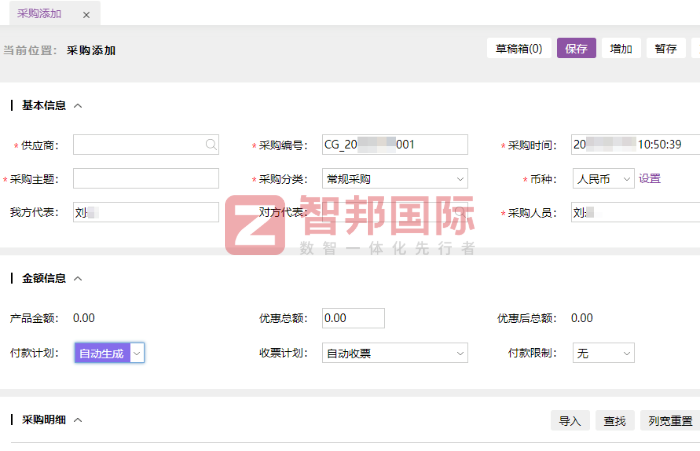Click the 保存 button
Screen dimensions: 700x451
576,48
